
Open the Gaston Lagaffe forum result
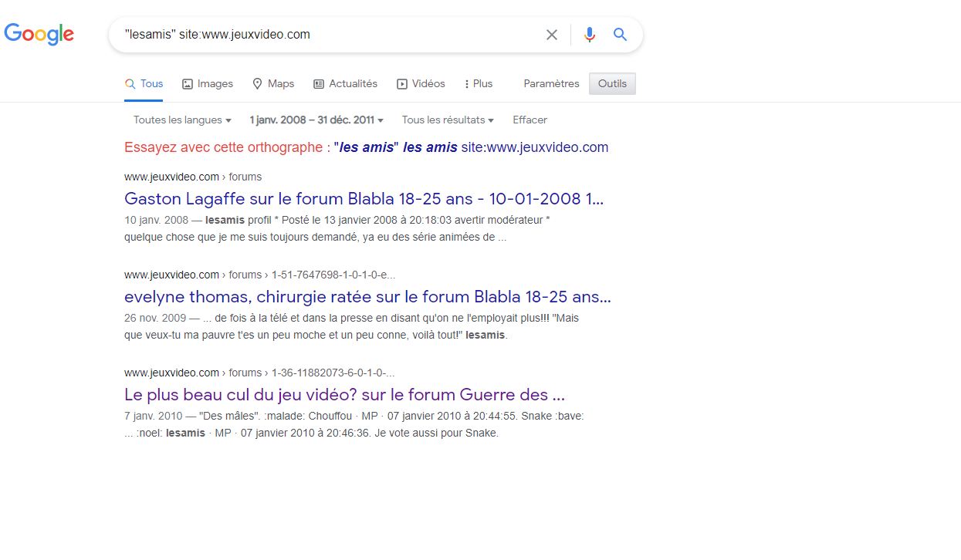(364, 199)
